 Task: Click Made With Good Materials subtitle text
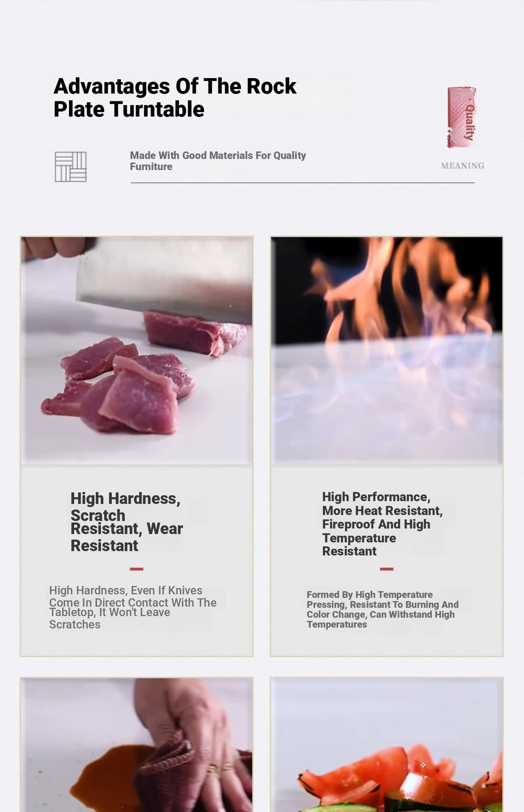tap(218, 161)
